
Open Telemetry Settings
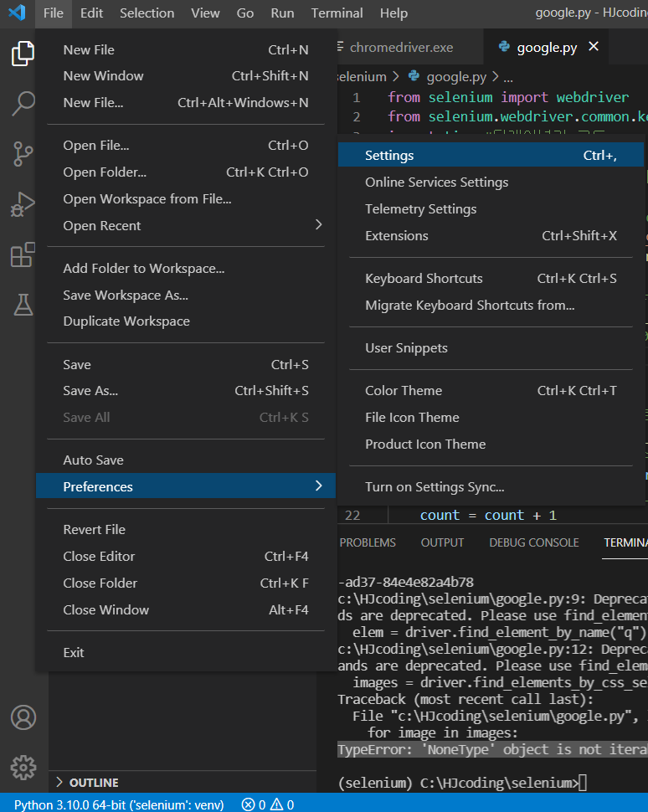pos(491,209)
